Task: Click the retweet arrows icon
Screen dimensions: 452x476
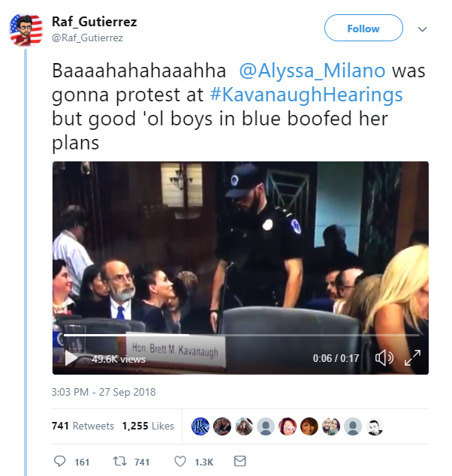Action: click(119, 461)
